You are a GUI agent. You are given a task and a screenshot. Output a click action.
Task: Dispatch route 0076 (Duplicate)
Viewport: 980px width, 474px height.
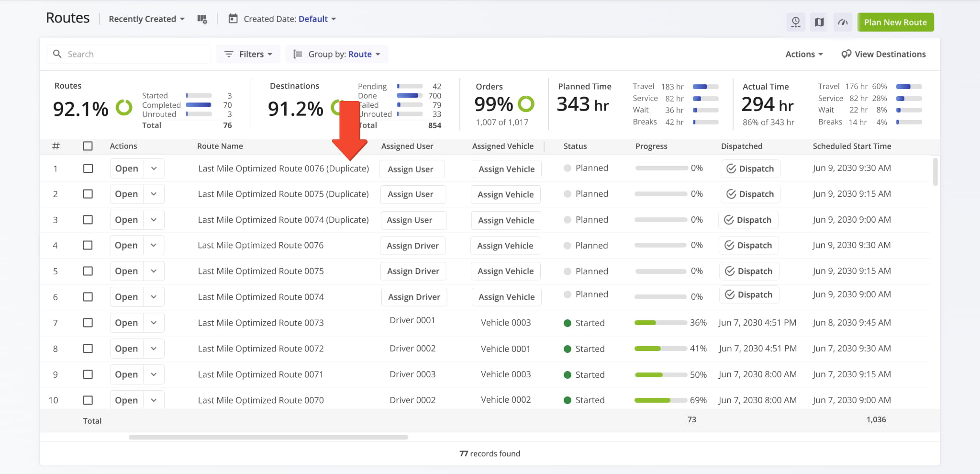[750, 169]
